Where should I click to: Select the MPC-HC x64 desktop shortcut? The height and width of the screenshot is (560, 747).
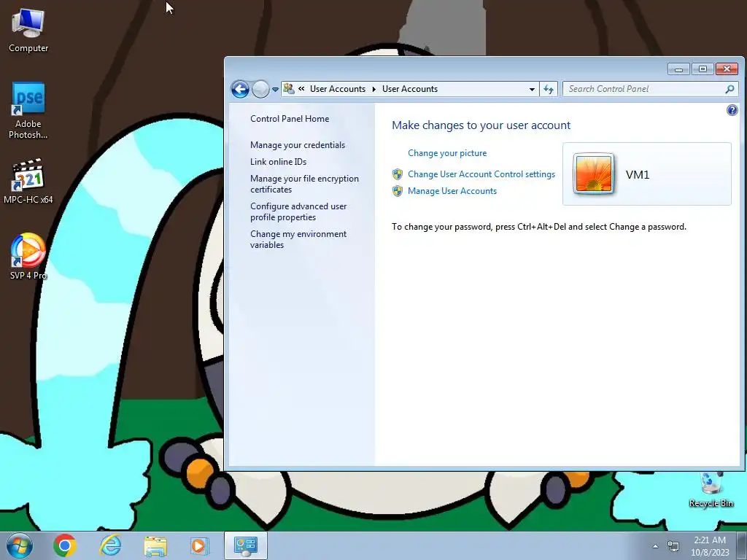pos(28,182)
